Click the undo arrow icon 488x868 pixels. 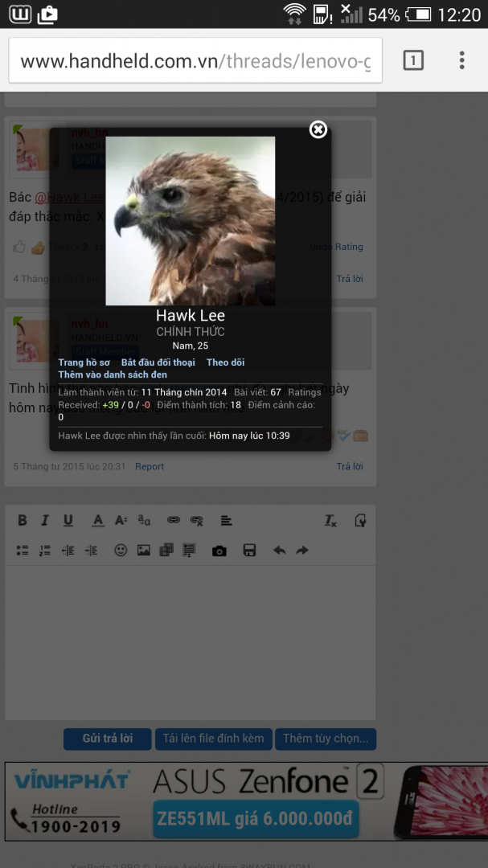tap(279, 550)
